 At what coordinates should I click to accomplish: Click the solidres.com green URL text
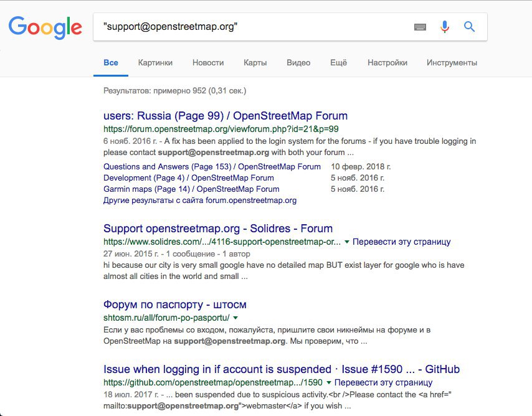222,242
